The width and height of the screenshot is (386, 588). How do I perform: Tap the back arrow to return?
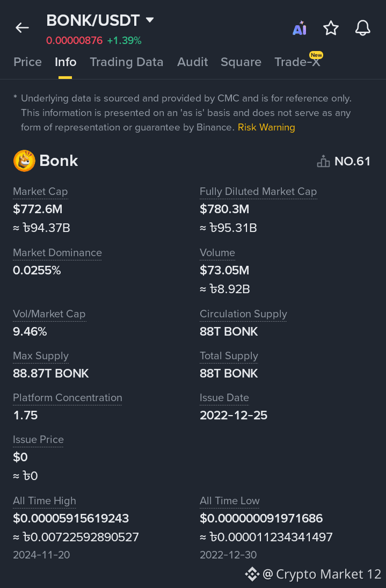(x=21, y=28)
